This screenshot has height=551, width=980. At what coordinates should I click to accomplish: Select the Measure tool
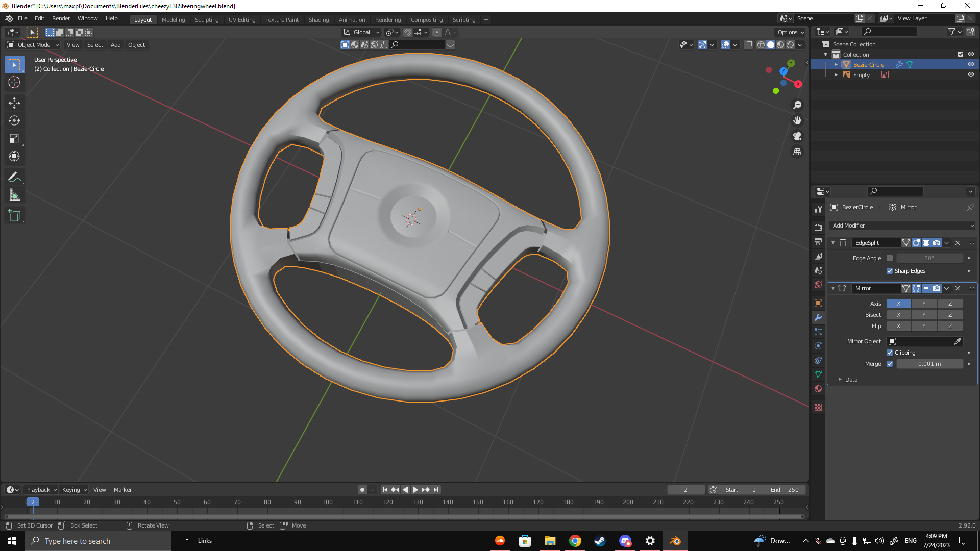[14, 195]
